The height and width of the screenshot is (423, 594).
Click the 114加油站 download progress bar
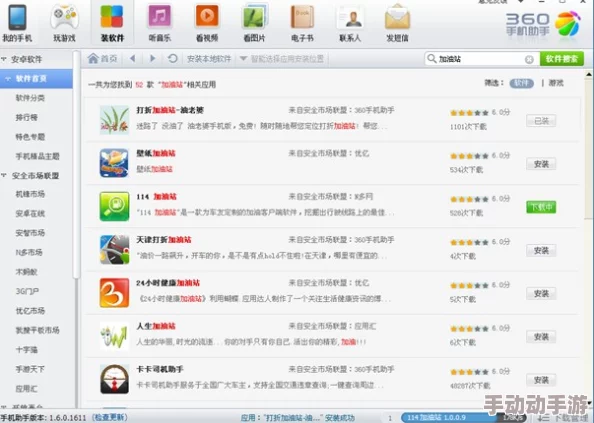tap(464, 417)
